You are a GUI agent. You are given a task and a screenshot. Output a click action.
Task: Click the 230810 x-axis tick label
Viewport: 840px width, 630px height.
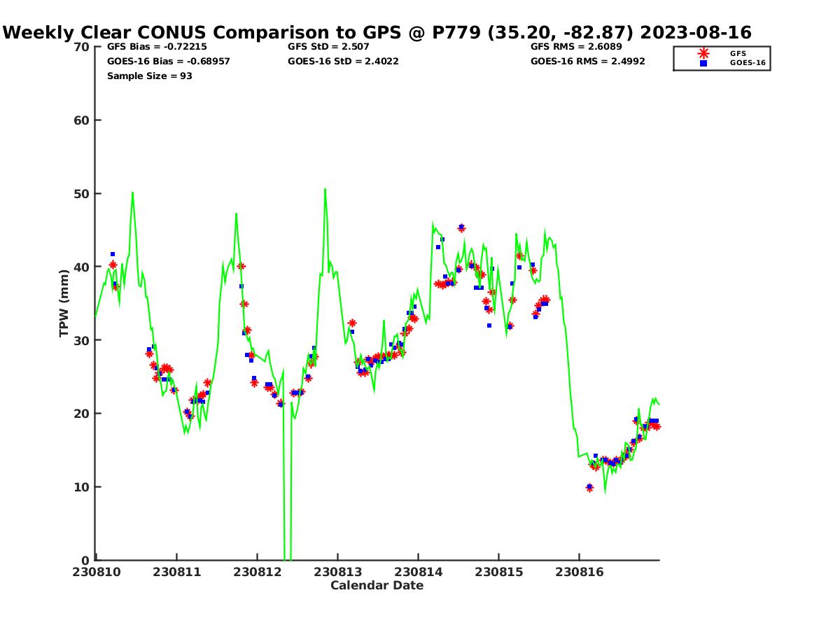97,572
